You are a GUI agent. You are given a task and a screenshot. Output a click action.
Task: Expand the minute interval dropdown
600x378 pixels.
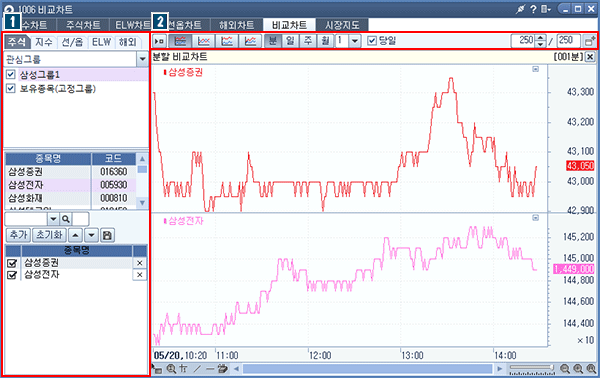[x=355, y=41]
